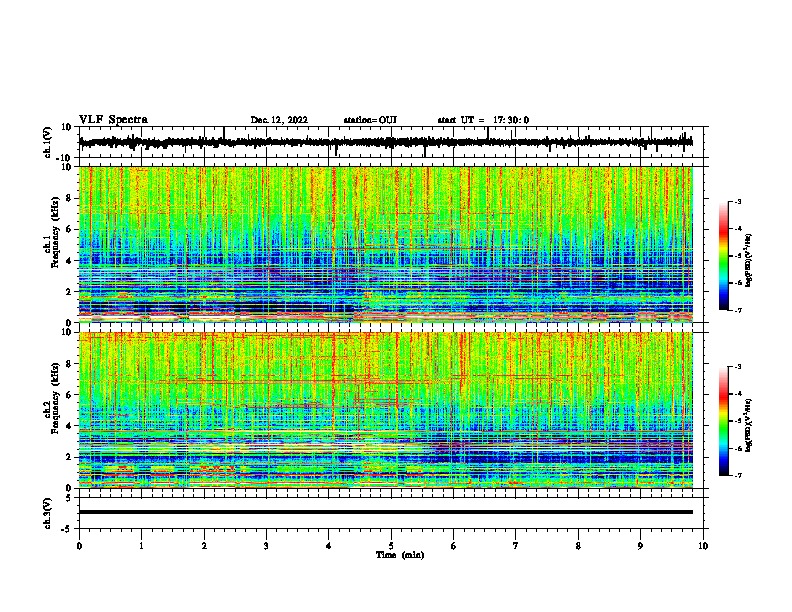Click the "4" kHz tick on ch.1 frequency axis

69,261
